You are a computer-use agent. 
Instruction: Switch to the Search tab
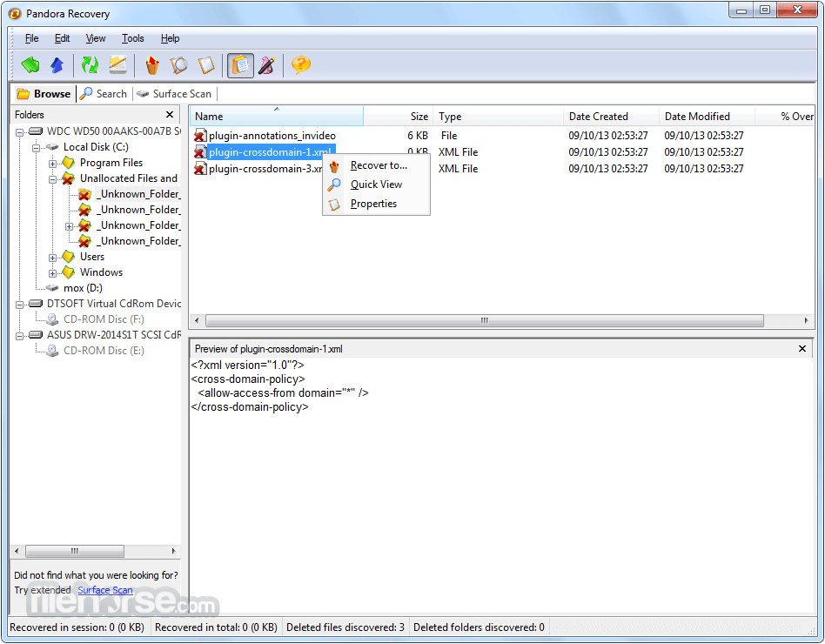104,94
